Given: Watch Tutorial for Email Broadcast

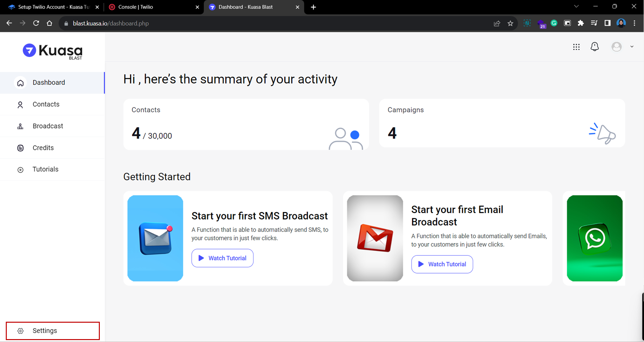Looking at the screenshot, I should [442, 264].
